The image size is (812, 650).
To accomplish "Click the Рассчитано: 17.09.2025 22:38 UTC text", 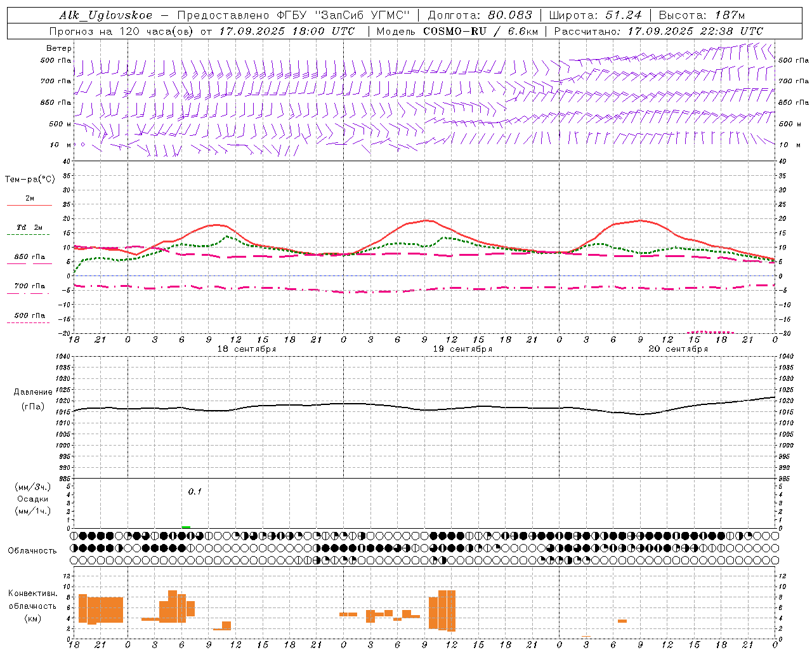I will coord(658,31).
